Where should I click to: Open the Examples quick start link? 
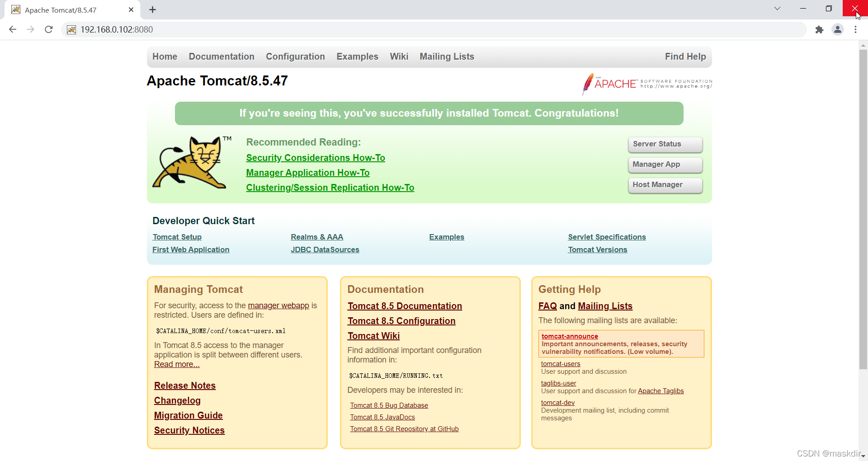point(447,237)
